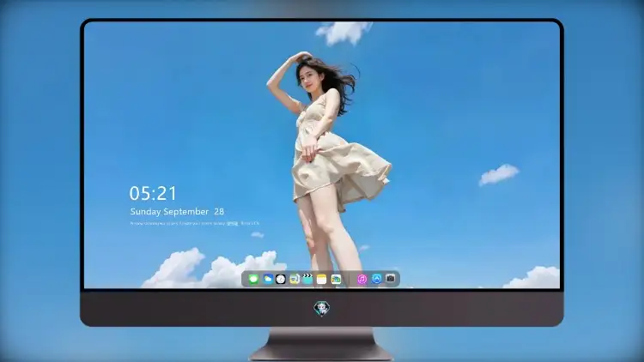Launch the Clock app from the dock
This screenshot has width=644, height=362.
[x=281, y=279]
